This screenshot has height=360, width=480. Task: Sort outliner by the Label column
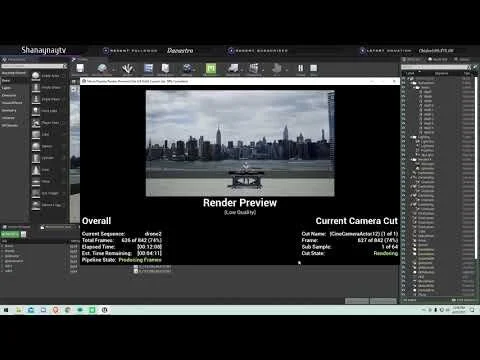tap(411, 73)
